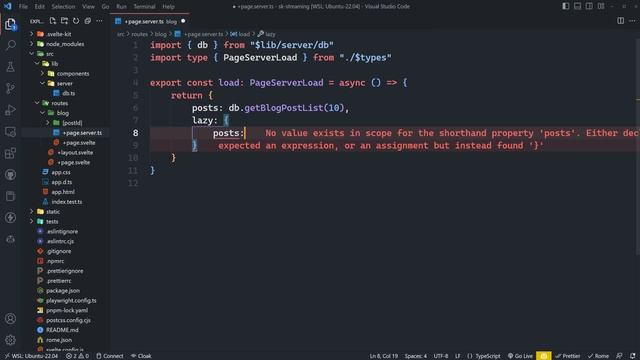Collapse the server folder
Image resolution: width=640 pixels, height=360 pixels.
point(42,83)
